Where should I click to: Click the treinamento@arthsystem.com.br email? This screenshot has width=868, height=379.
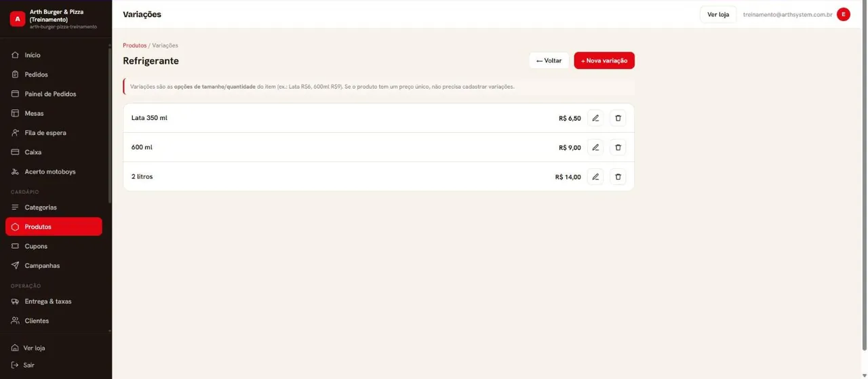pyautogui.click(x=787, y=14)
